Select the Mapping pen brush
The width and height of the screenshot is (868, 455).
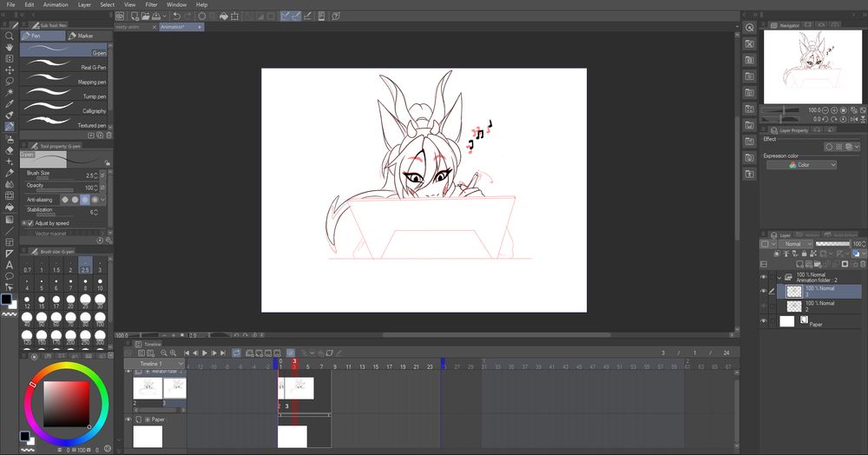click(65, 82)
